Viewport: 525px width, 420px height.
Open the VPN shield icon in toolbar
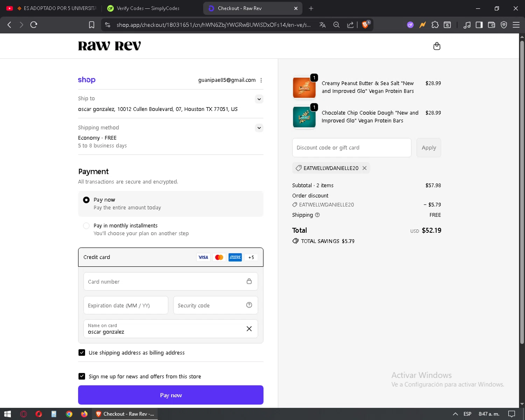504,24
